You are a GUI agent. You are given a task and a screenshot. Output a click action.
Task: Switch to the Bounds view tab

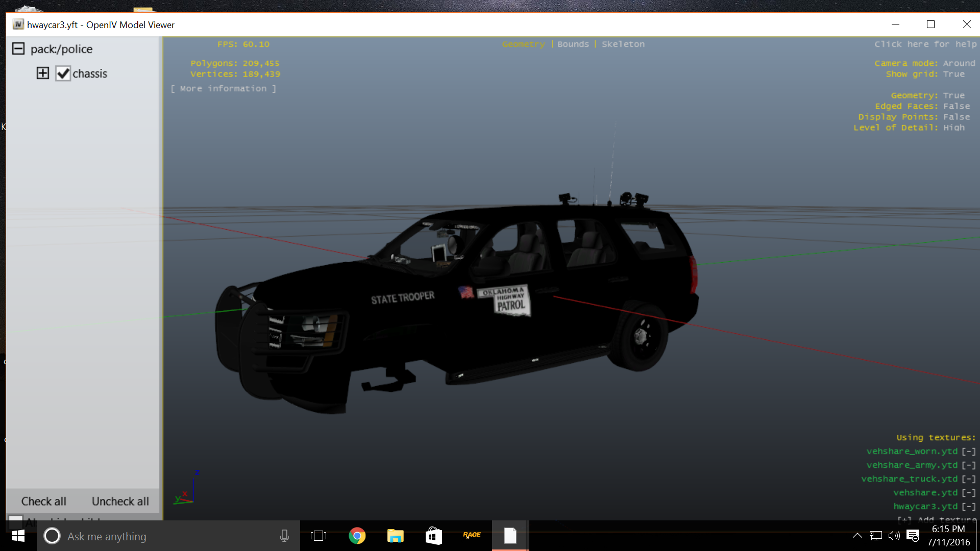573,44
